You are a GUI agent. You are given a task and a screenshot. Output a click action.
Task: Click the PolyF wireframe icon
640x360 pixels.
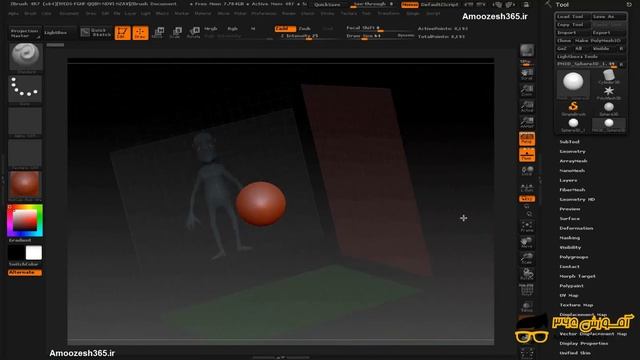[x=527, y=290]
